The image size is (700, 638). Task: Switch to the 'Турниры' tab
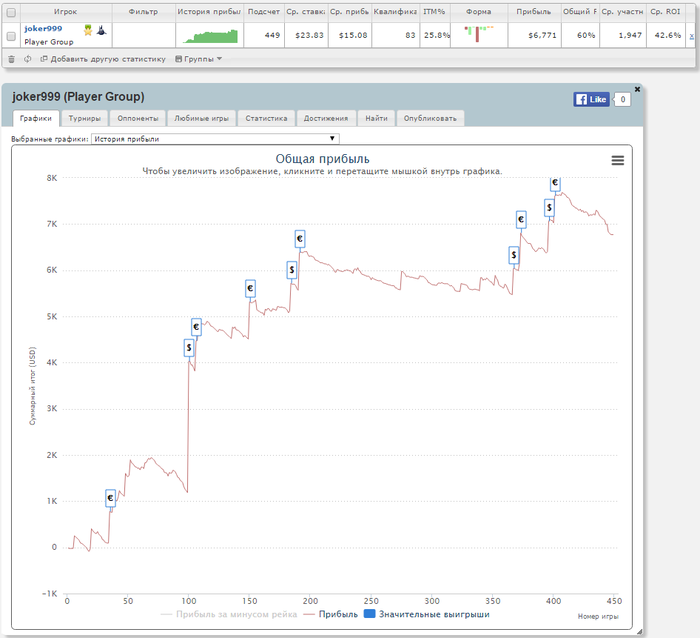click(x=85, y=118)
